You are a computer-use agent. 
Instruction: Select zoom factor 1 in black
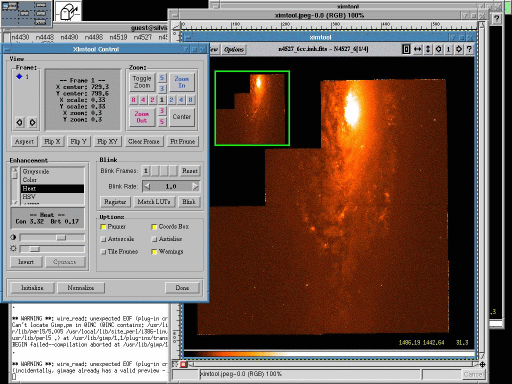(162, 100)
